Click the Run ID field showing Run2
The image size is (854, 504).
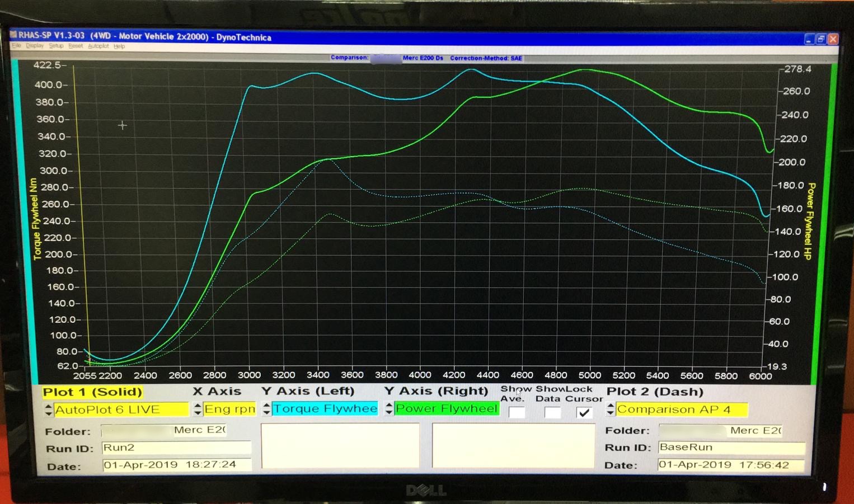[x=176, y=448]
